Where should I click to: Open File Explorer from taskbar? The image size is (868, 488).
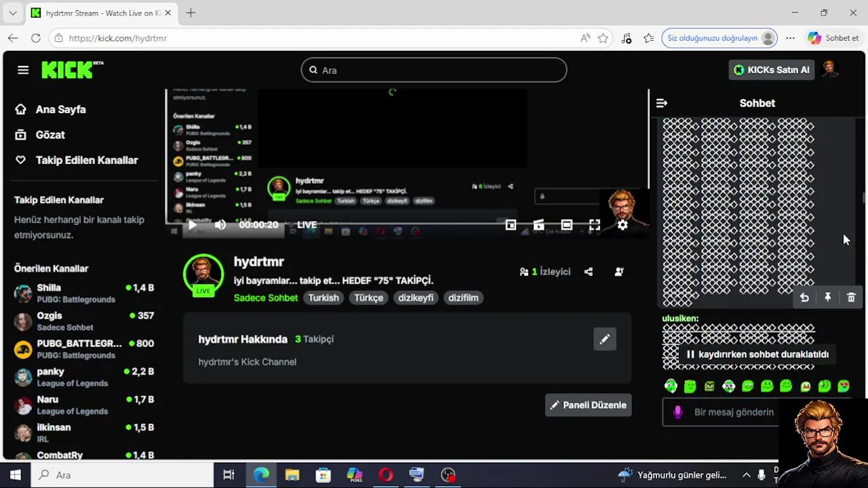pos(292,475)
